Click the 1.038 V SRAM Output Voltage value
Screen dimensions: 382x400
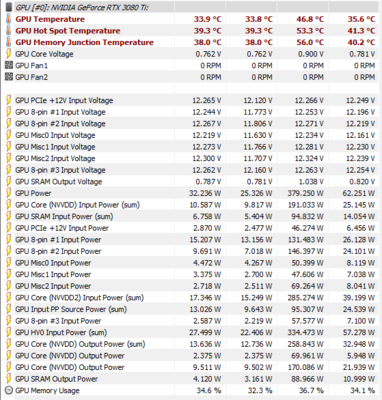(x=311, y=182)
